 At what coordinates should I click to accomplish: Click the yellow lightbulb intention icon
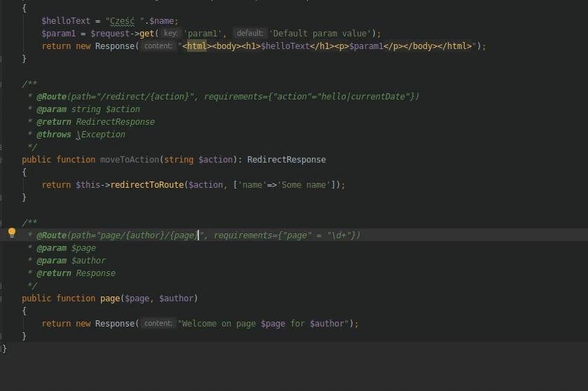pos(12,233)
